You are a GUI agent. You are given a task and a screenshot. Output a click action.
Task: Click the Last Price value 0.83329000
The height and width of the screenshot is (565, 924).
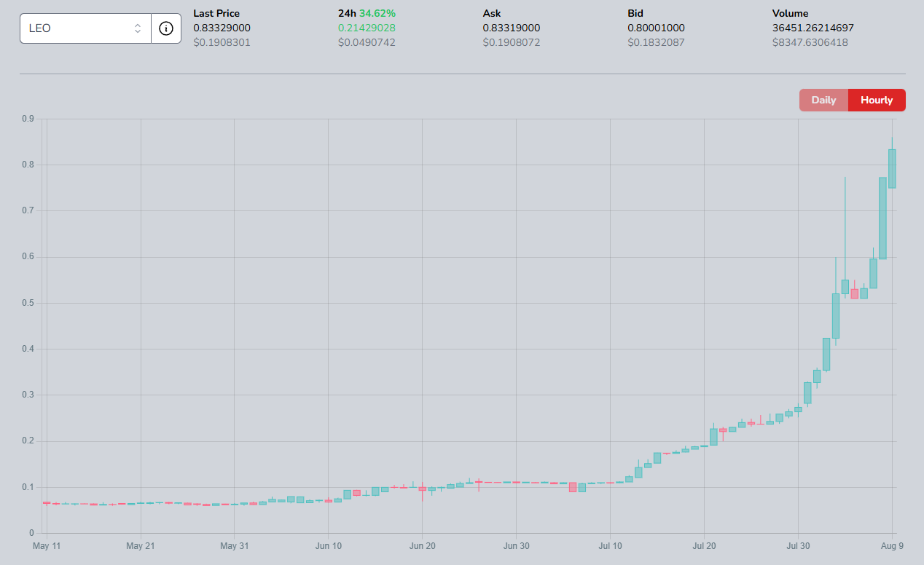[222, 28]
